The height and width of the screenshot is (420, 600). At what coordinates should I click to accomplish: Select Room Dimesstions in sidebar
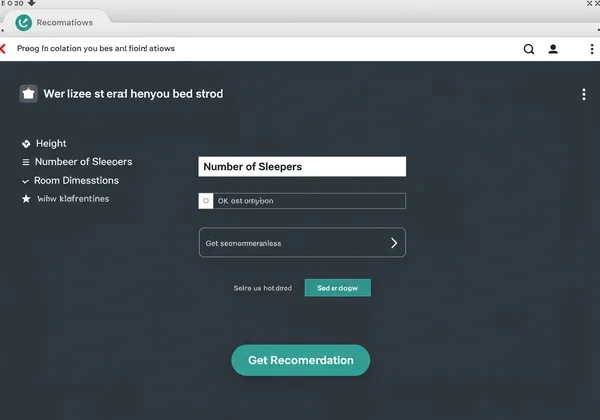(76, 181)
